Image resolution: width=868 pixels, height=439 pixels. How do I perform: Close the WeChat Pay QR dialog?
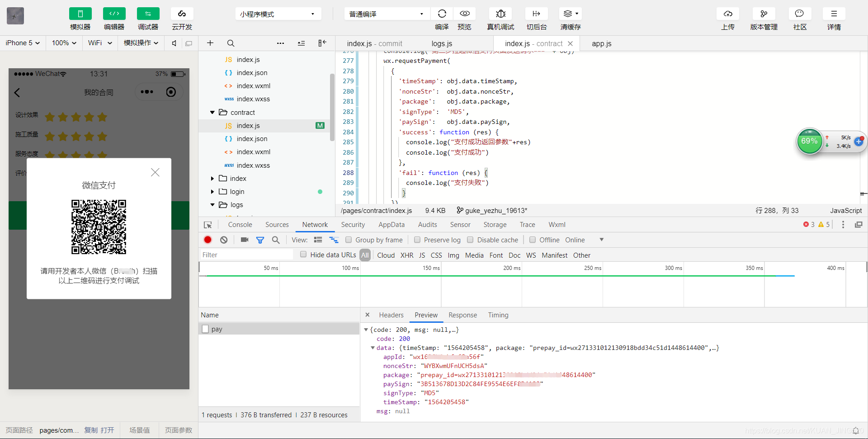click(x=155, y=172)
